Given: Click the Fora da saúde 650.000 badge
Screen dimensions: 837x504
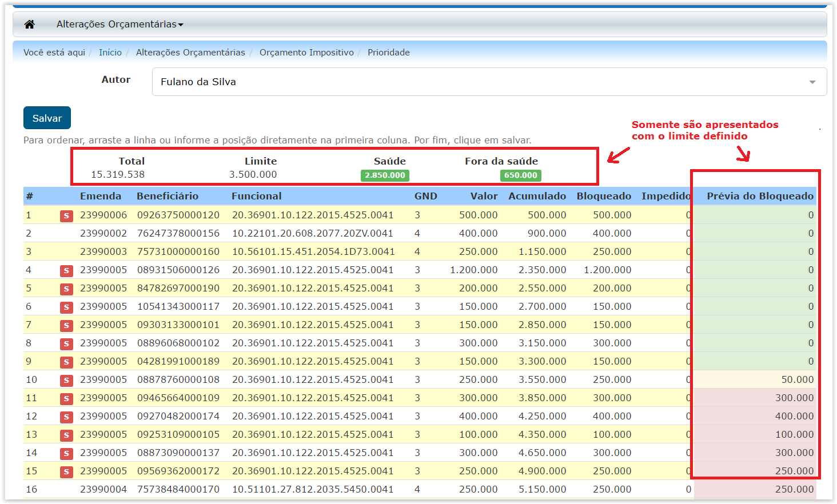Looking at the screenshot, I should point(520,175).
